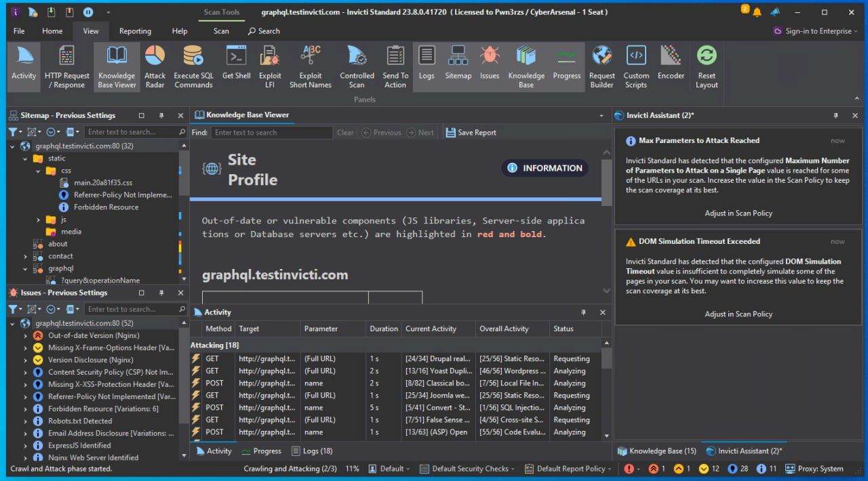Click the Activity panel vertical scrollbar

coord(606,393)
